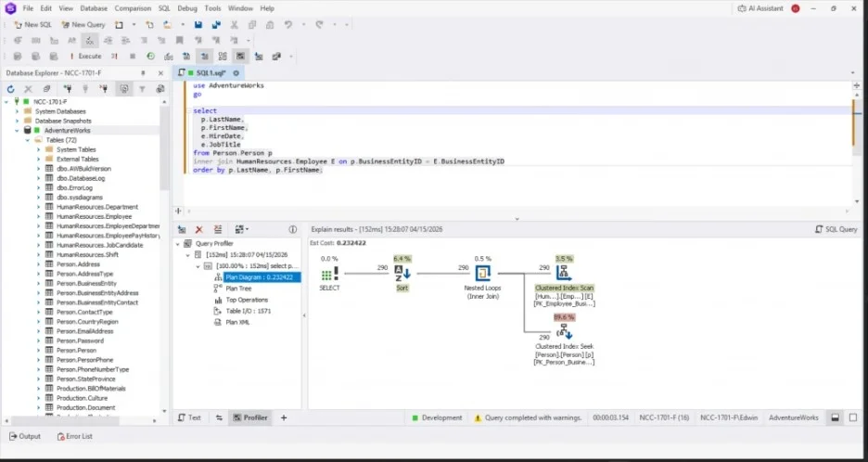Viewport: 868px width, 462px height.
Task: Select the Clustered Index Seek node
Action: coord(564,340)
